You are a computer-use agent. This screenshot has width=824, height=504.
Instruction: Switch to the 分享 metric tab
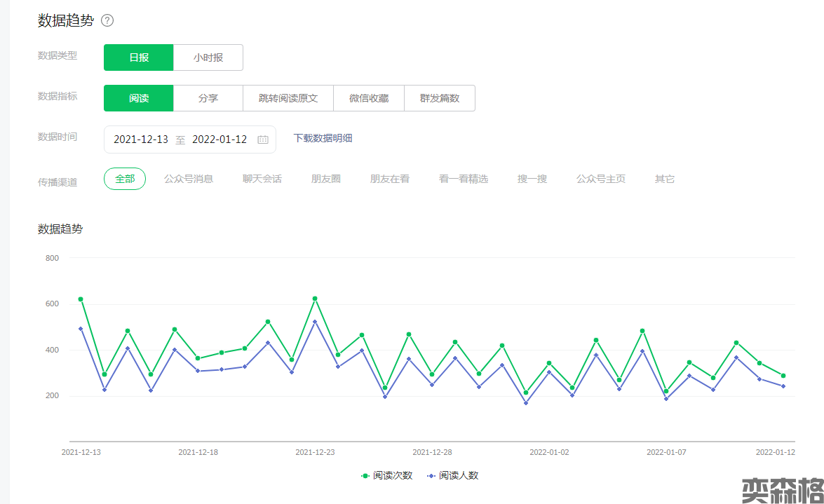(208, 98)
